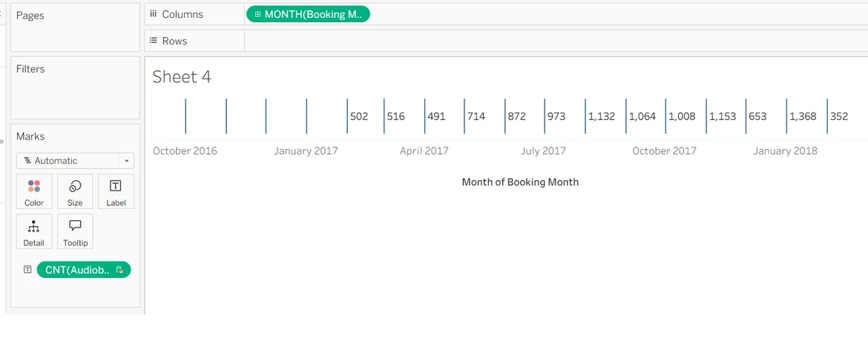Select the mark labeled 1,368
This screenshot has width=868, height=361.
787,116
